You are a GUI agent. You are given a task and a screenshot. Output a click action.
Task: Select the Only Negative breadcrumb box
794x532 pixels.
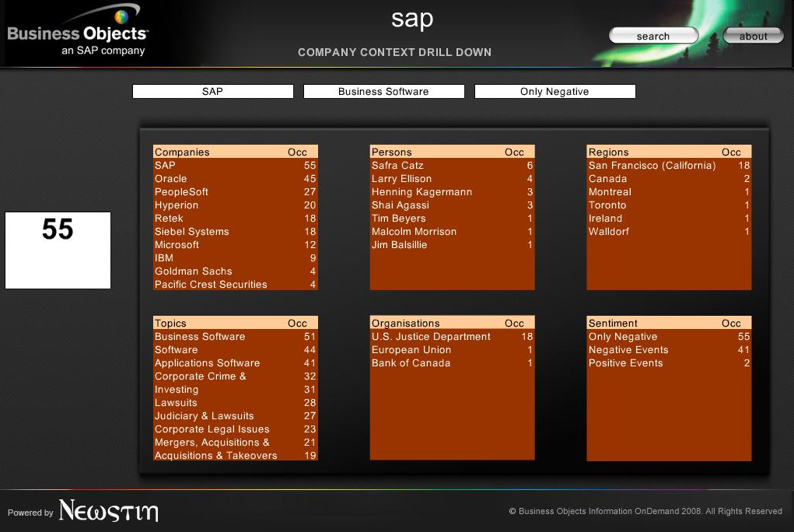[555, 91]
